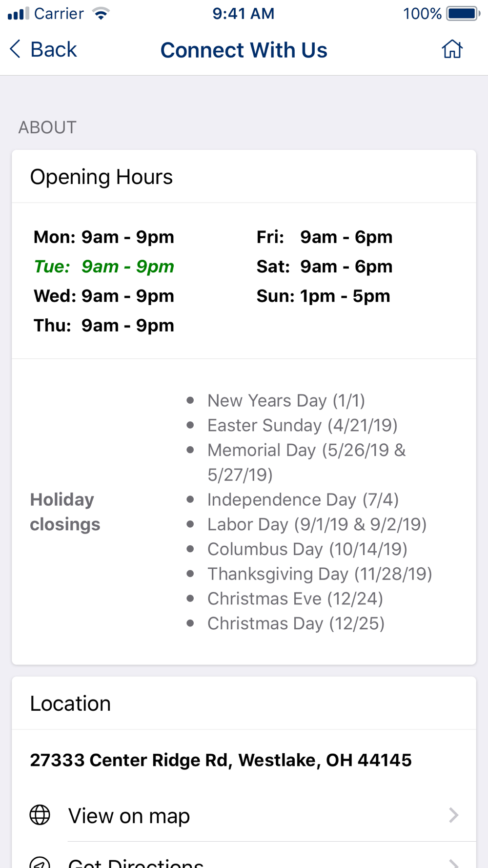The image size is (488, 868).
Task: Select Get Directions row
Action: (244, 855)
